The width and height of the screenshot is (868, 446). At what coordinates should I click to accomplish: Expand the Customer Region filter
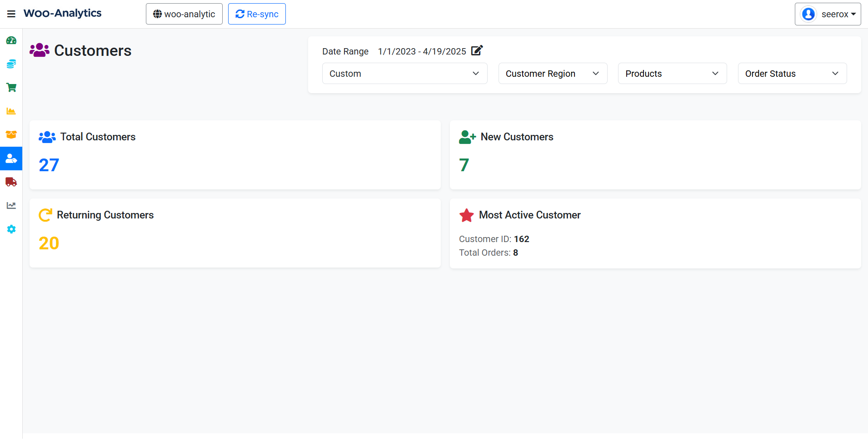coord(553,73)
